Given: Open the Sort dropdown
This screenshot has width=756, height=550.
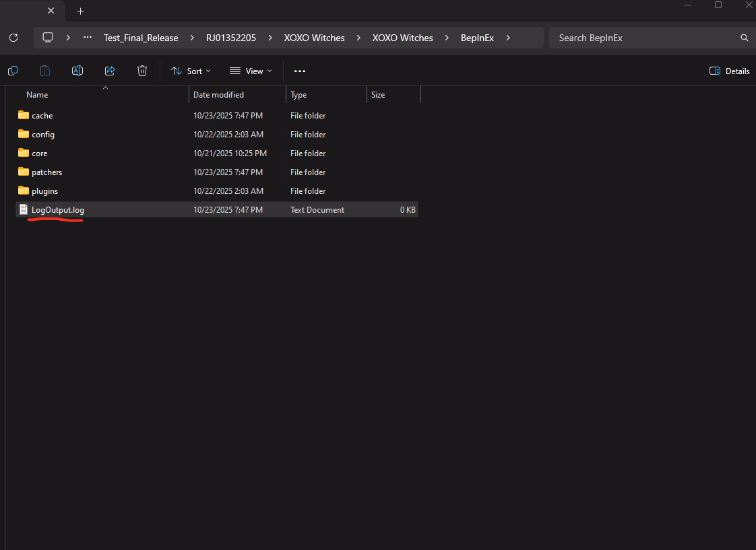Looking at the screenshot, I should 191,71.
